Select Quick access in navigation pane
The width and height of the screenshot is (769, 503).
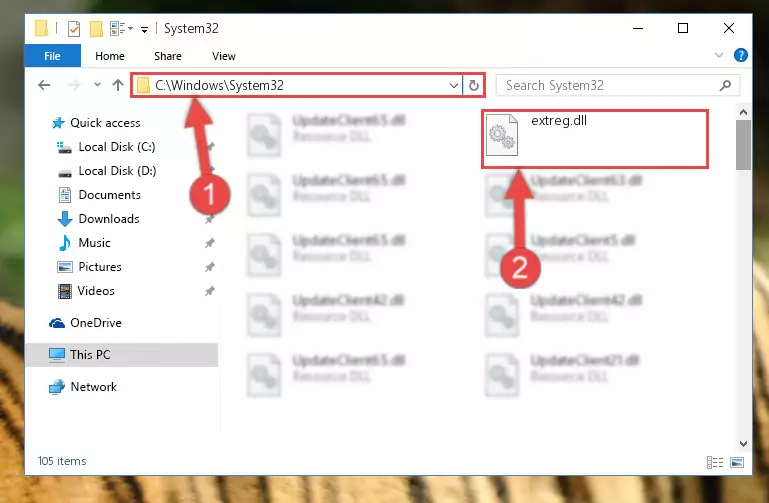point(105,123)
